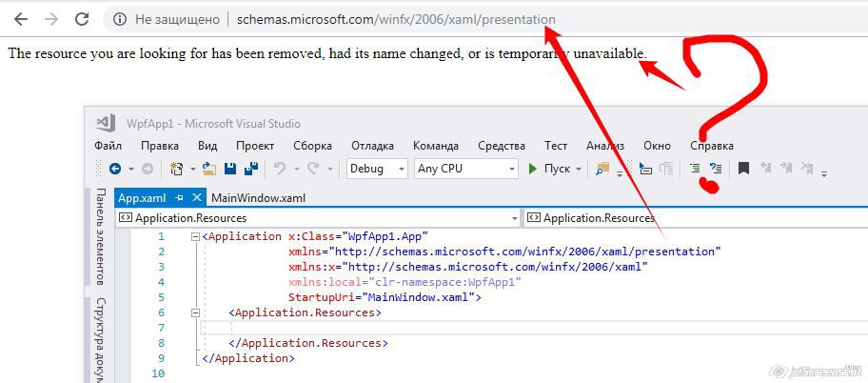Collapse the Application element in line 1
The height and width of the screenshot is (383, 868).
[194, 236]
